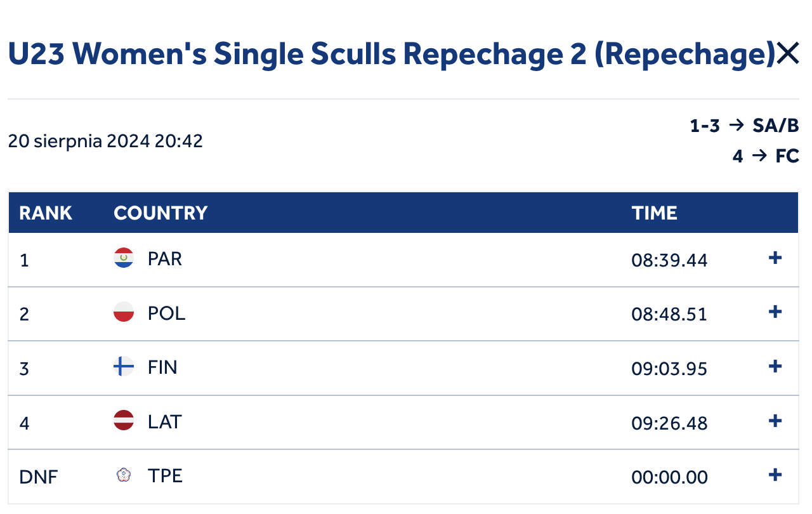Expand the PAR row details

[x=775, y=258]
